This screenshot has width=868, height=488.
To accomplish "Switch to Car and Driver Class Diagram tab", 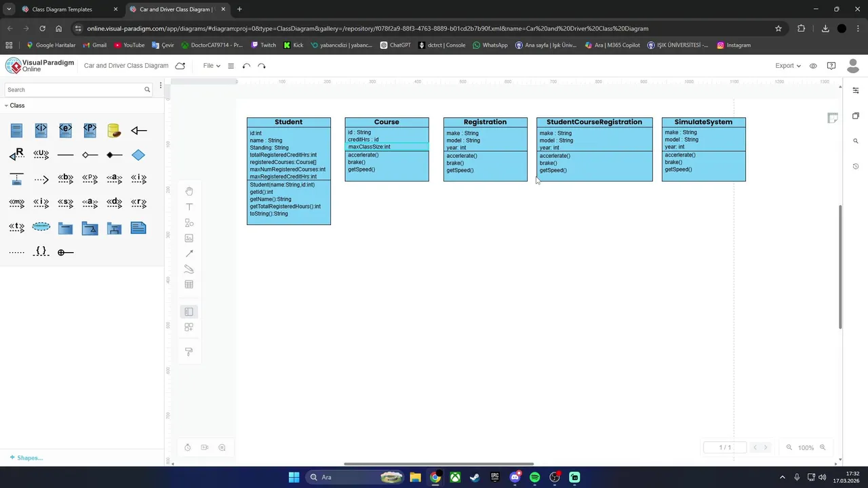I will [x=176, y=9].
